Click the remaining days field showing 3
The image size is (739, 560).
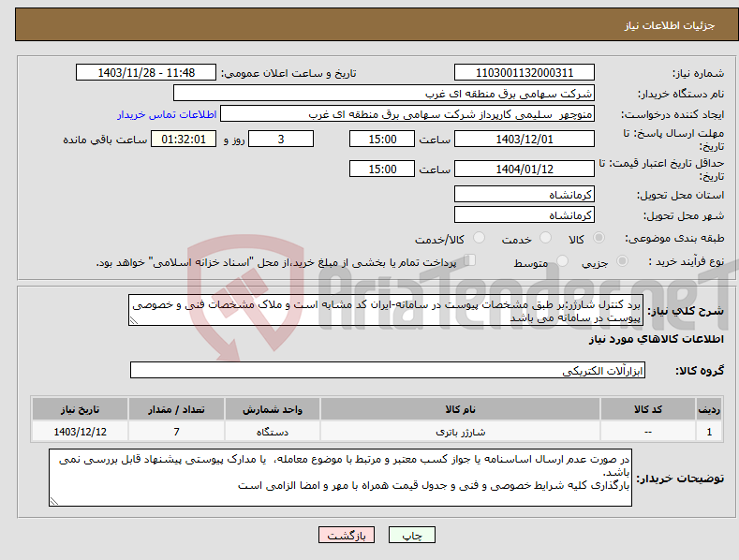(x=281, y=139)
